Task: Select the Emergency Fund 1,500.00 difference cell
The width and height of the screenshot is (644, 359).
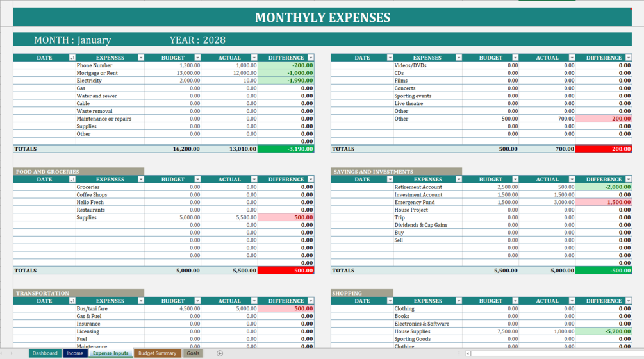Action: (x=604, y=202)
